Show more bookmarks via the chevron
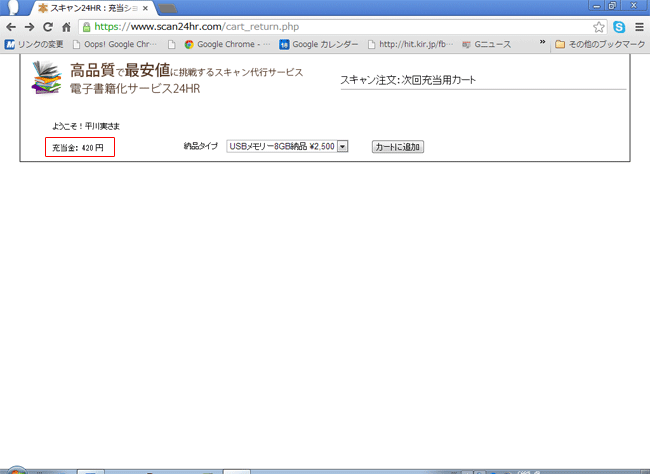650x474 pixels. pyautogui.click(x=542, y=42)
